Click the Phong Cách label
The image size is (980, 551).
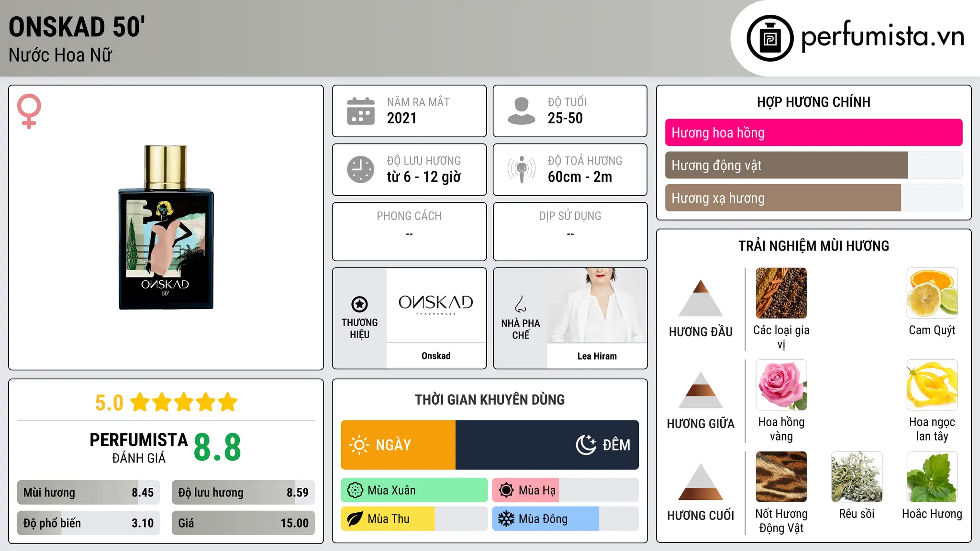click(409, 216)
